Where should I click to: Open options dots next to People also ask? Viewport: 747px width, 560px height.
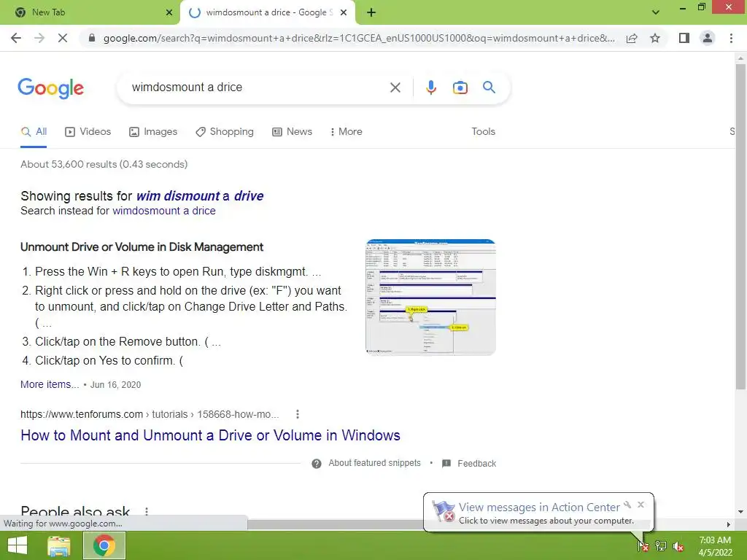click(x=146, y=511)
